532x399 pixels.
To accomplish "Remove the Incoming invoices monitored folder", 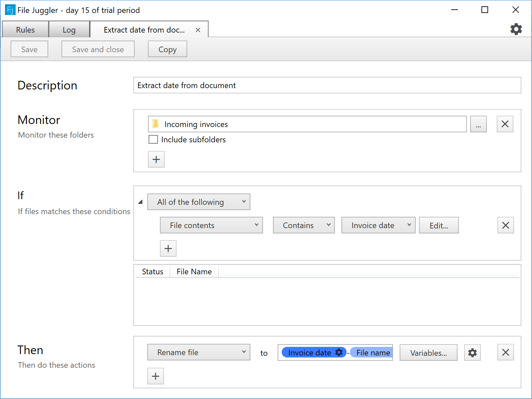I will click(505, 124).
